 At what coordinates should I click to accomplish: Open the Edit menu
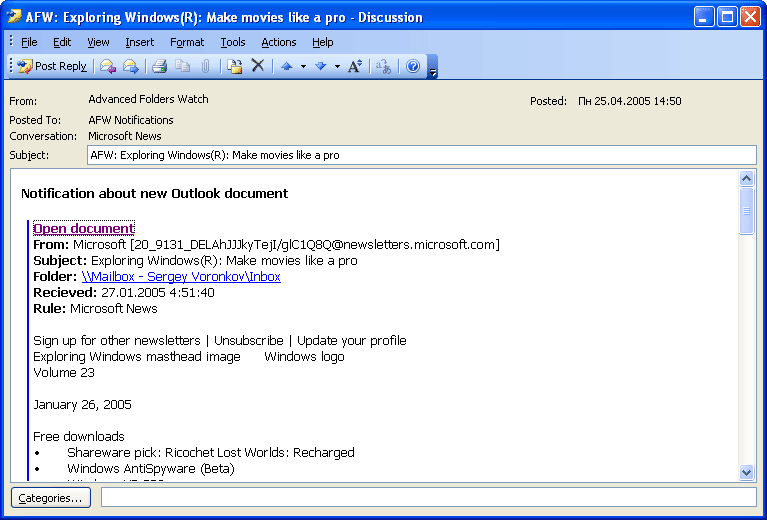click(62, 43)
